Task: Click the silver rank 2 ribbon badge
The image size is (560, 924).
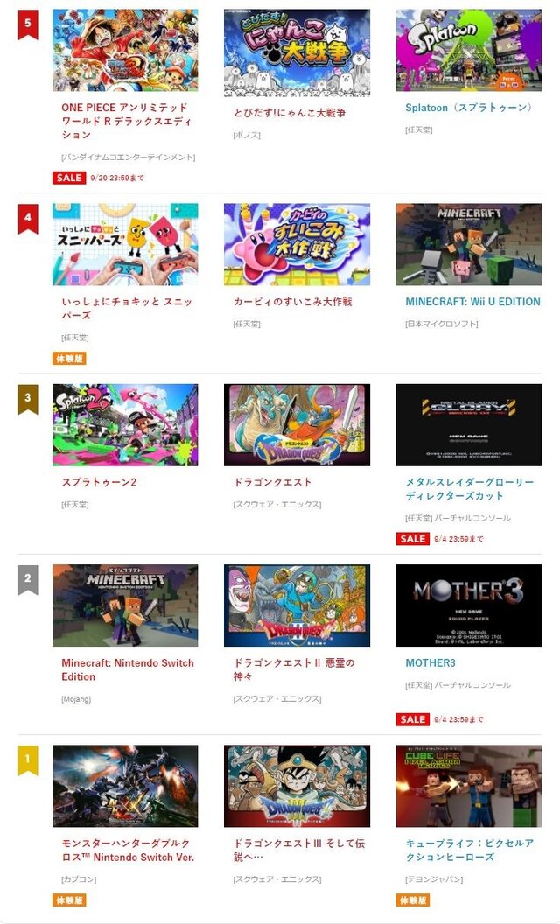Action: tap(28, 579)
